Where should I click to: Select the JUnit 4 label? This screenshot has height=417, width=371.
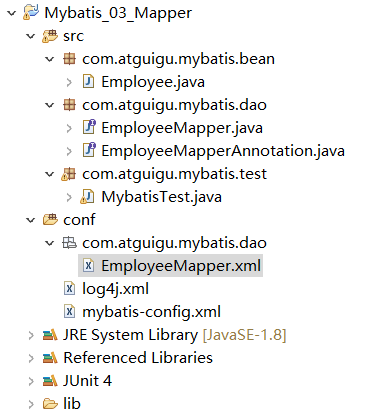87,381
